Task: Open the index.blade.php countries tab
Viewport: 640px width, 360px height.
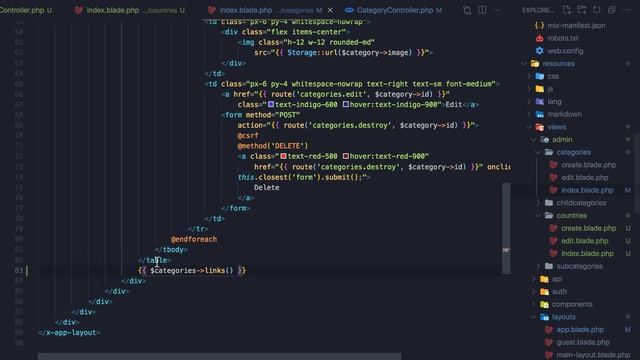Action: 129,10
